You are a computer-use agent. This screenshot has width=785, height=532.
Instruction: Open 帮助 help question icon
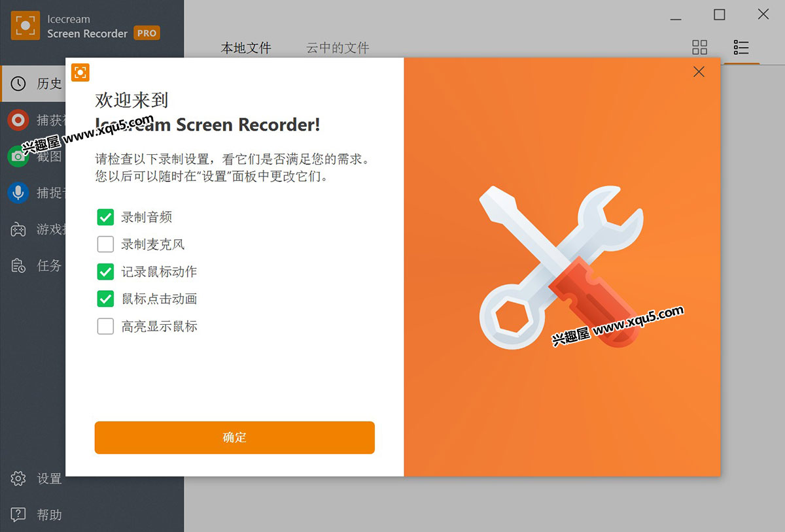coord(18,514)
